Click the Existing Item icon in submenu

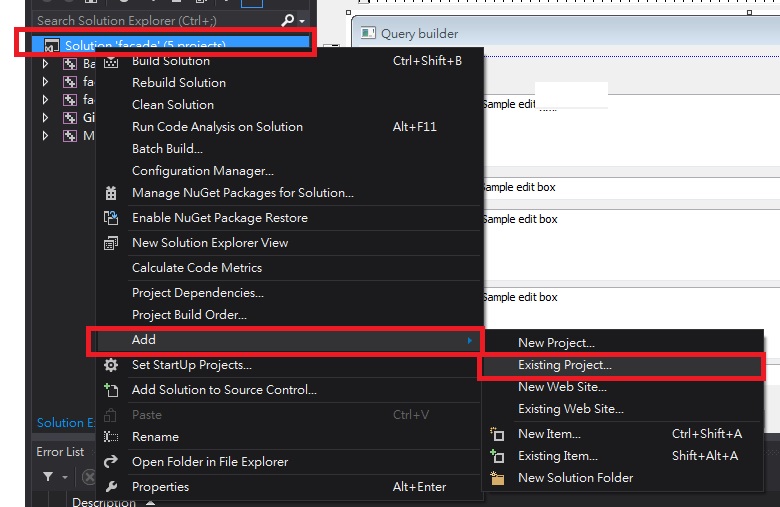(497, 456)
